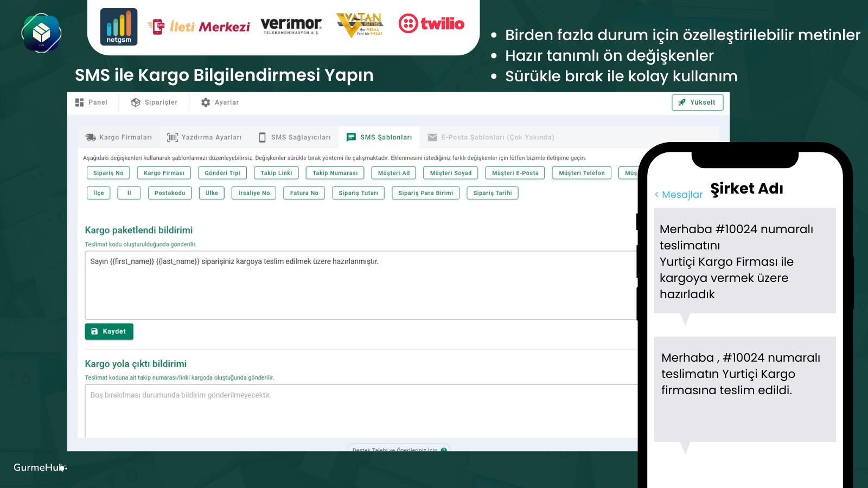The height and width of the screenshot is (488, 868).
Task: Click the Postakodu variable chip
Action: 170,193
